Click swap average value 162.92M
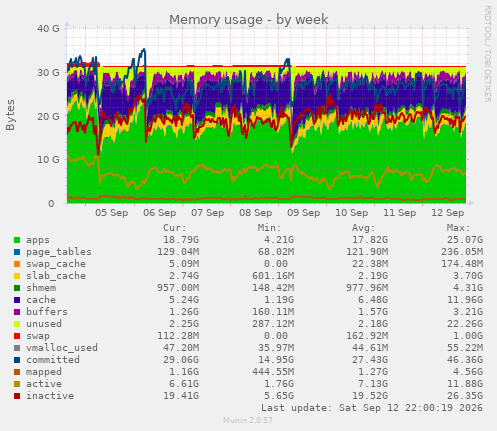 (367, 336)
